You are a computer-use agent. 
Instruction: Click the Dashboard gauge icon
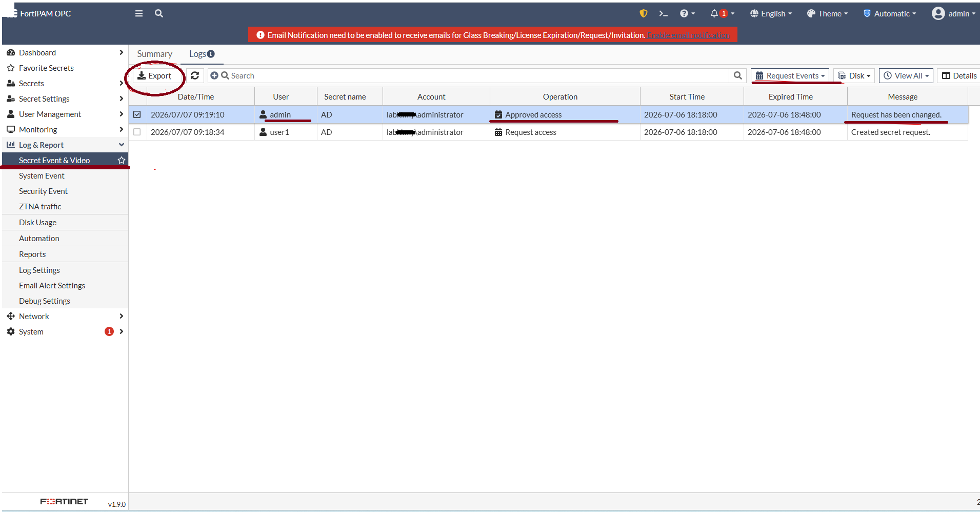click(11, 52)
